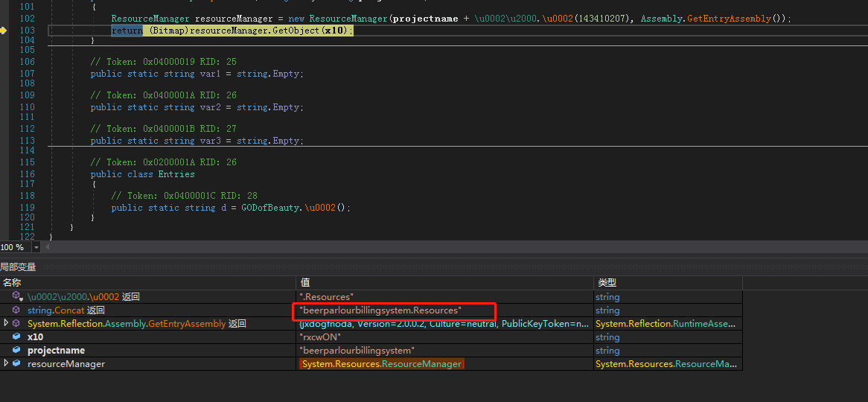Select the System.Reflection.Assembly.GetEntryAssembly 返回 name
Image resolution: width=868 pixels, height=402 pixels.
click(137, 323)
